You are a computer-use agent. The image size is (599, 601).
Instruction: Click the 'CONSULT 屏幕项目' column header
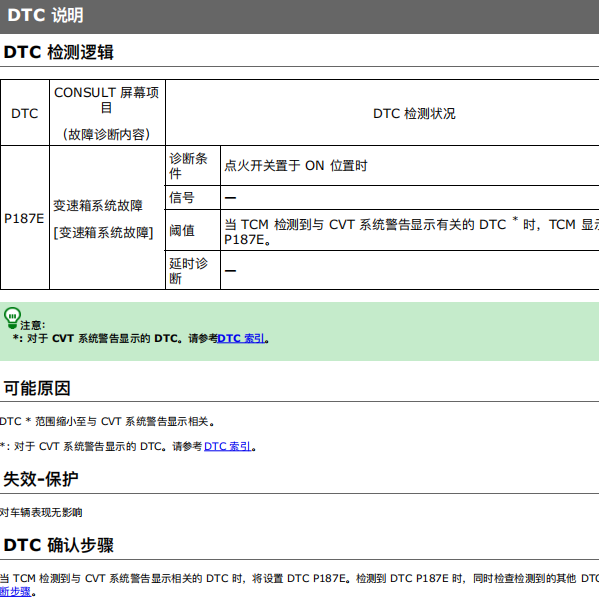click(x=107, y=100)
